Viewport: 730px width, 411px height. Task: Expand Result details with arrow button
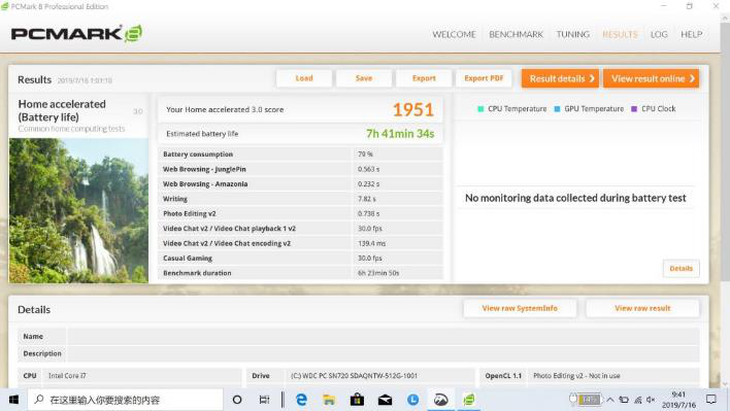tap(560, 78)
